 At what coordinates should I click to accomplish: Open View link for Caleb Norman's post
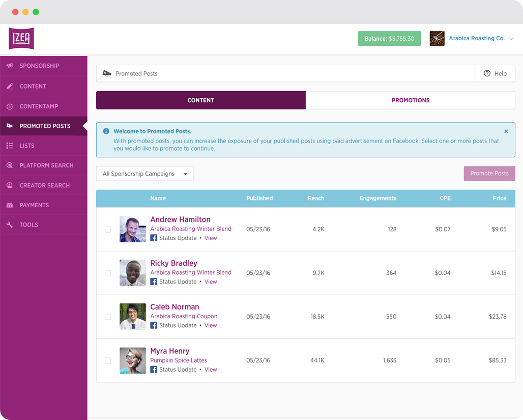pyautogui.click(x=211, y=325)
